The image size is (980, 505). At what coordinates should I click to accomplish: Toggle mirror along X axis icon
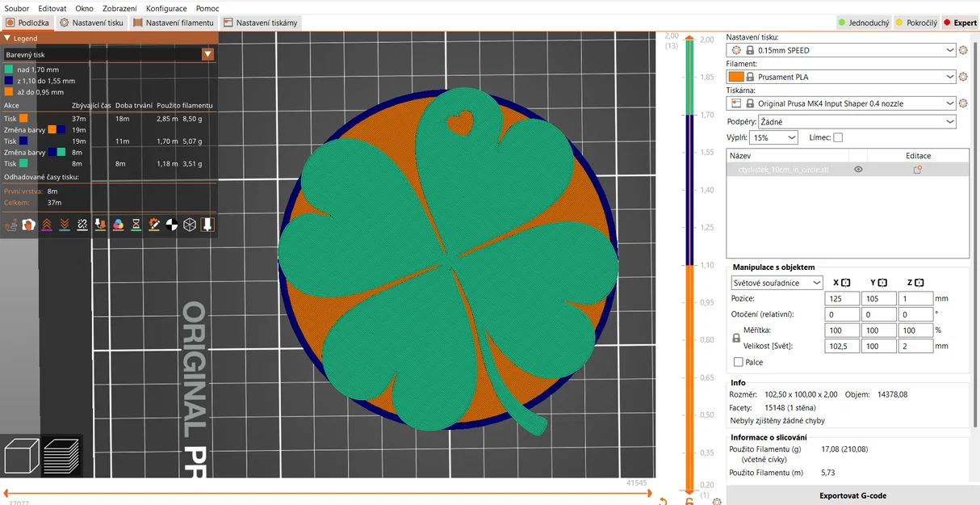pos(846,283)
